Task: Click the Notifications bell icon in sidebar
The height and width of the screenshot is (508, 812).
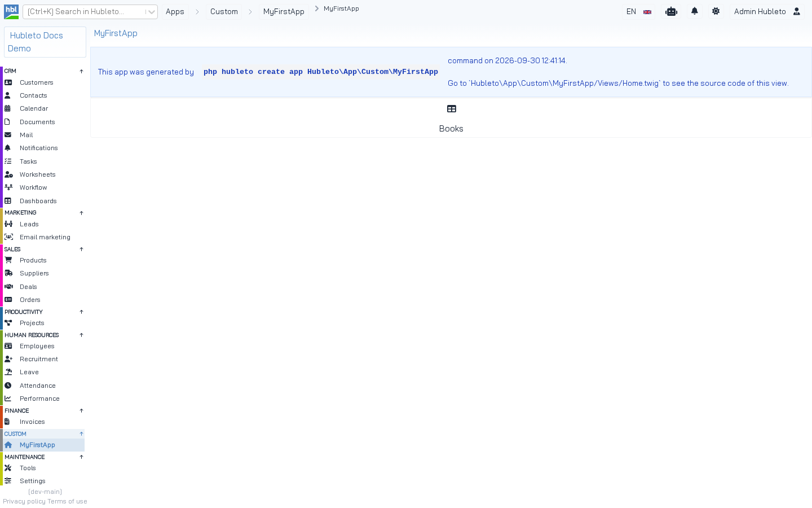Action: tap(8, 148)
